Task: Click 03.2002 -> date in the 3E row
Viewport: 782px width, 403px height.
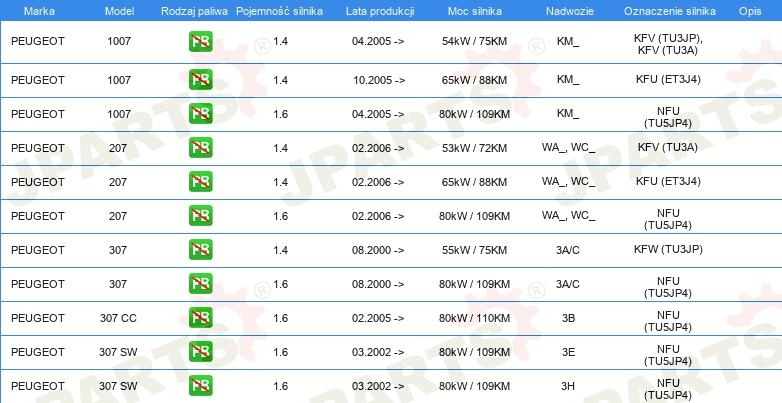Action: [x=378, y=352]
